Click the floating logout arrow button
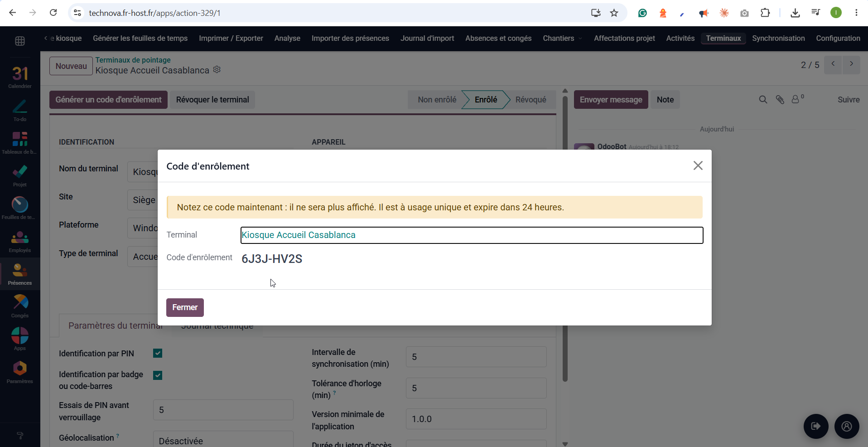The width and height of the screenshot is (868, 447). pos(816,426)
